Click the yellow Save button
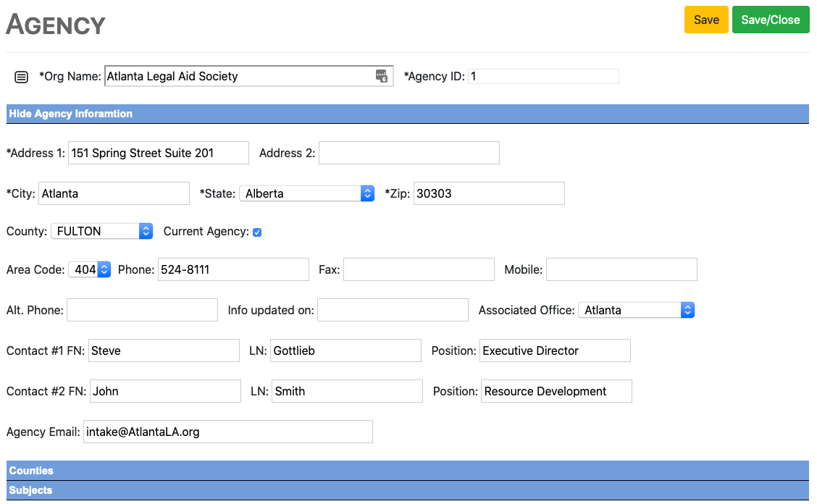This screenshot has height=504, width=817. pyautogui.click(x=706, y=20)
